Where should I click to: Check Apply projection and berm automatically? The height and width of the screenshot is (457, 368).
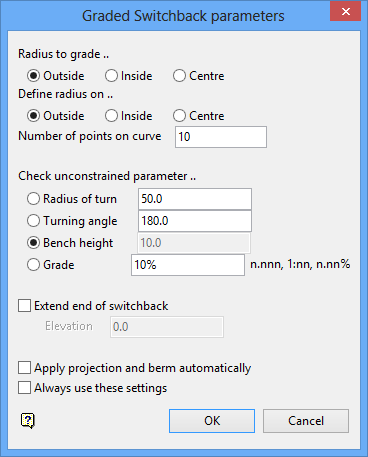coord(134,368)
